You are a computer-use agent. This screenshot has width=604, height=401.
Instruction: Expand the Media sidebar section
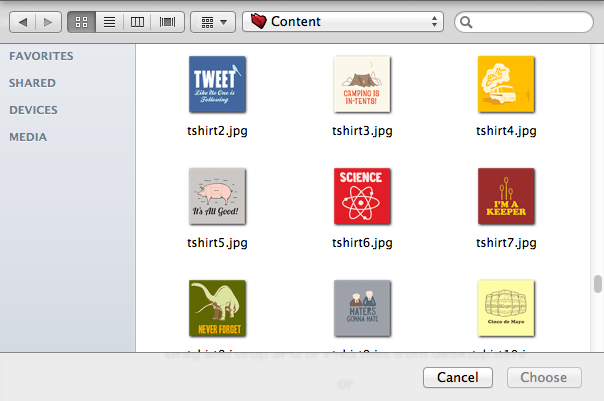(x=28, y=137)
